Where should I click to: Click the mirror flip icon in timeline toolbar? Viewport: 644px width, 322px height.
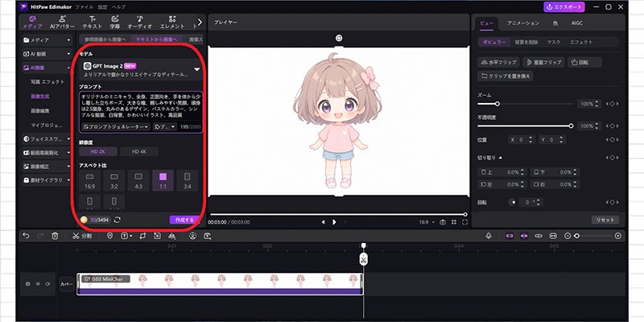[x=171, y=236]
